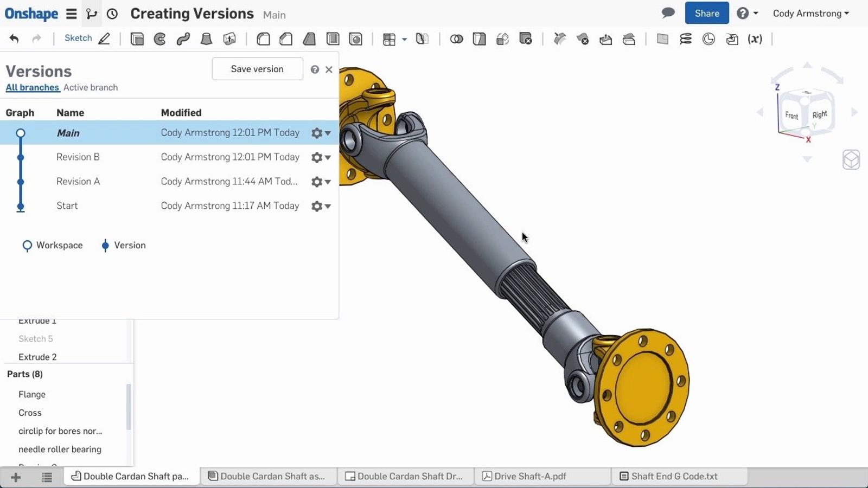Click the All branches link

click(x=32, y=87)
